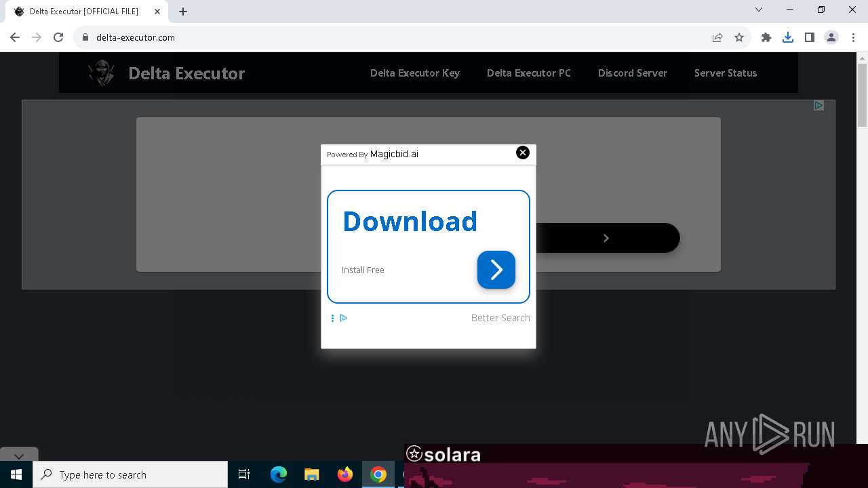Screen dimensions: 868x488
Task: Open Chrome extensions puzzle icon
Action: (766, 37)
